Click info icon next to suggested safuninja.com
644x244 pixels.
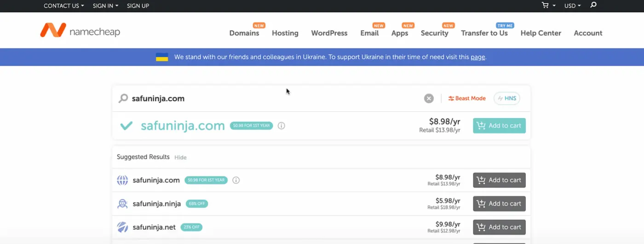236,180
